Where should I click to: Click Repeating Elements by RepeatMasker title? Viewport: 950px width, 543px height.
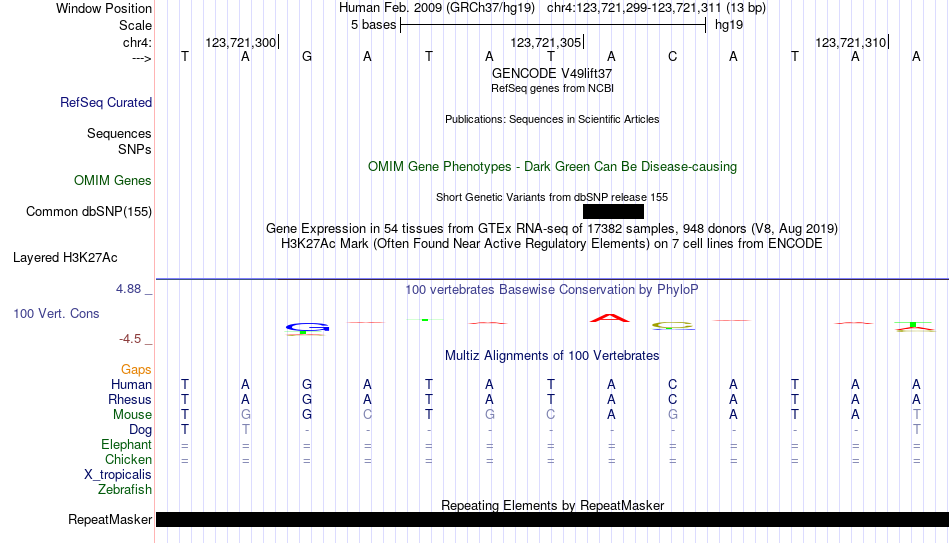pyautogui.click(x=552, y=505)
